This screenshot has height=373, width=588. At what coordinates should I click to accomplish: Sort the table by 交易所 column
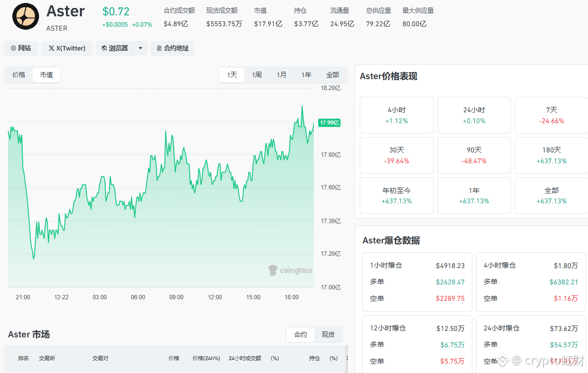click(x=47, y=358)
